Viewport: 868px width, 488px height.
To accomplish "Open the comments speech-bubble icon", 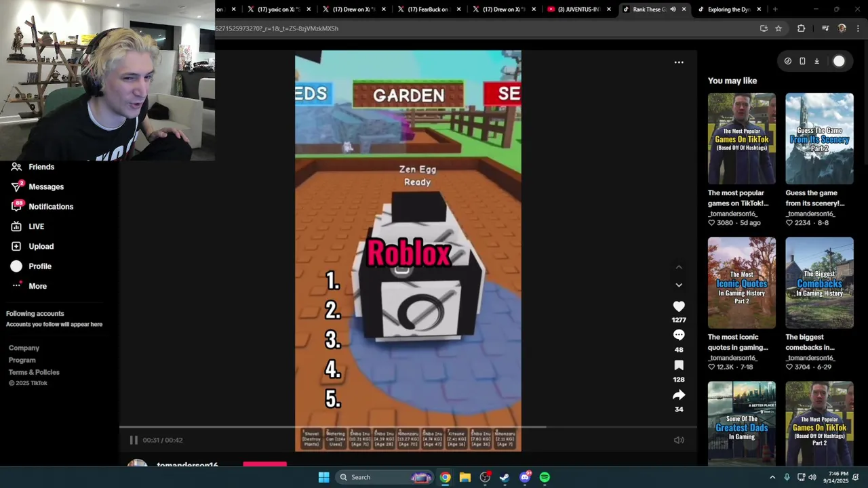I will 679,335.
